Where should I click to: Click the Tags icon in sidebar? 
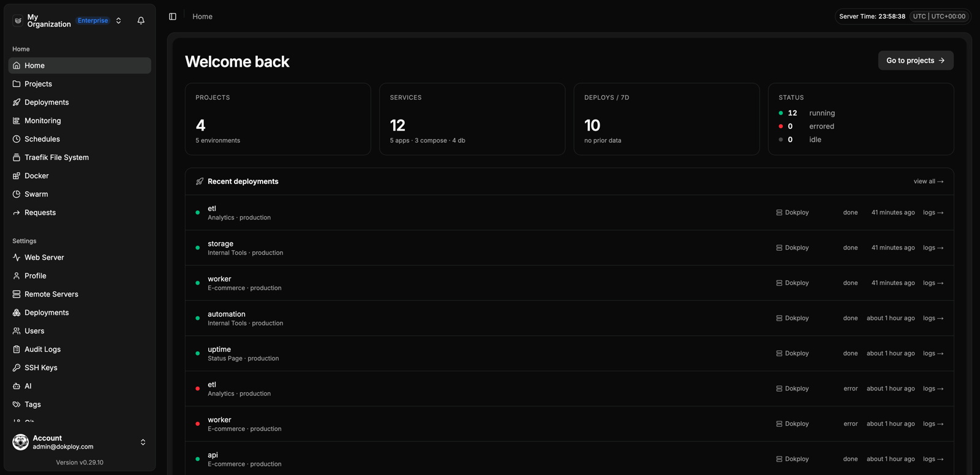tap(17, 405)
